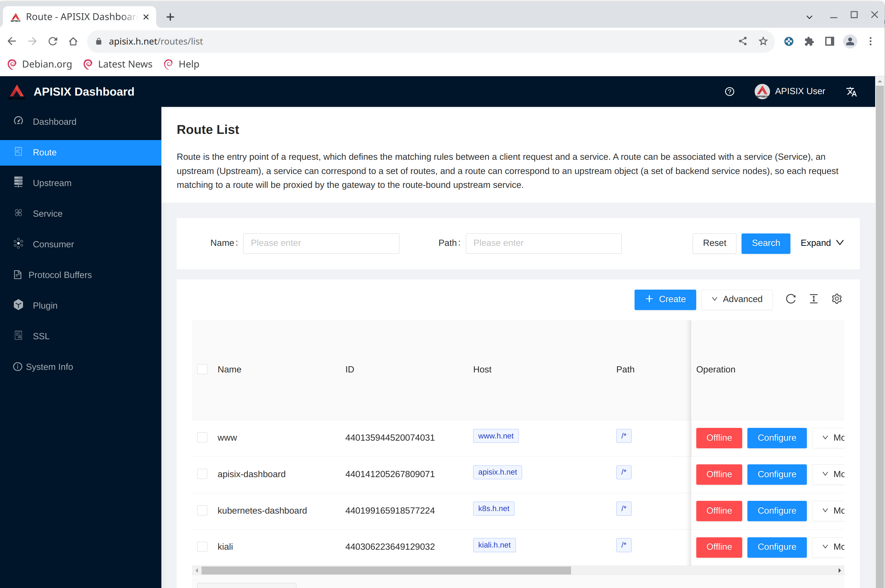Bookmark page with star icon
Viewport: 885px width, 588px height.
coord(763,41)
